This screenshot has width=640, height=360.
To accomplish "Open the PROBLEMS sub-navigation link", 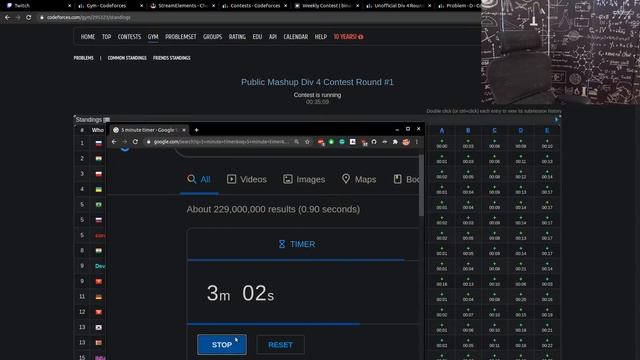I will pyautogui.click(x=83, y=58).
